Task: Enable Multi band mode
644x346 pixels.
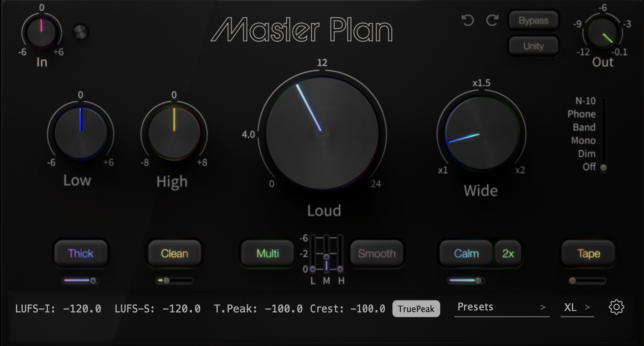Action: tap(267, 254)
